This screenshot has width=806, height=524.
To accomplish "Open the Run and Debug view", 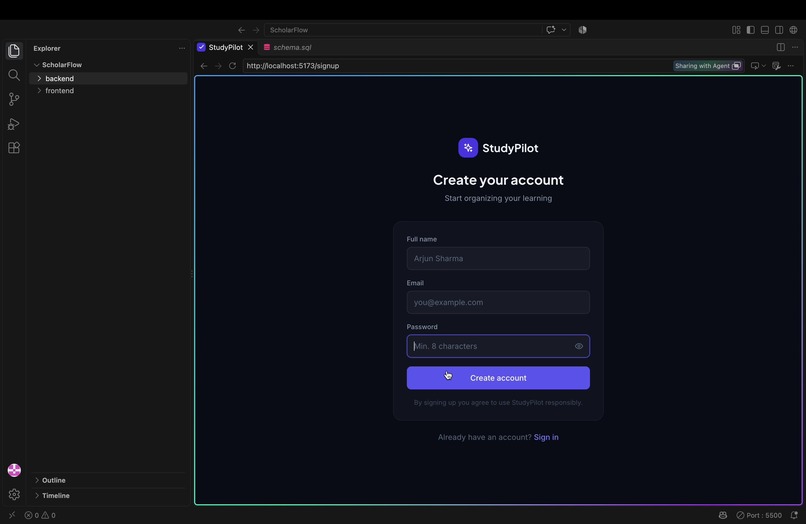I will tap(14, 124).
